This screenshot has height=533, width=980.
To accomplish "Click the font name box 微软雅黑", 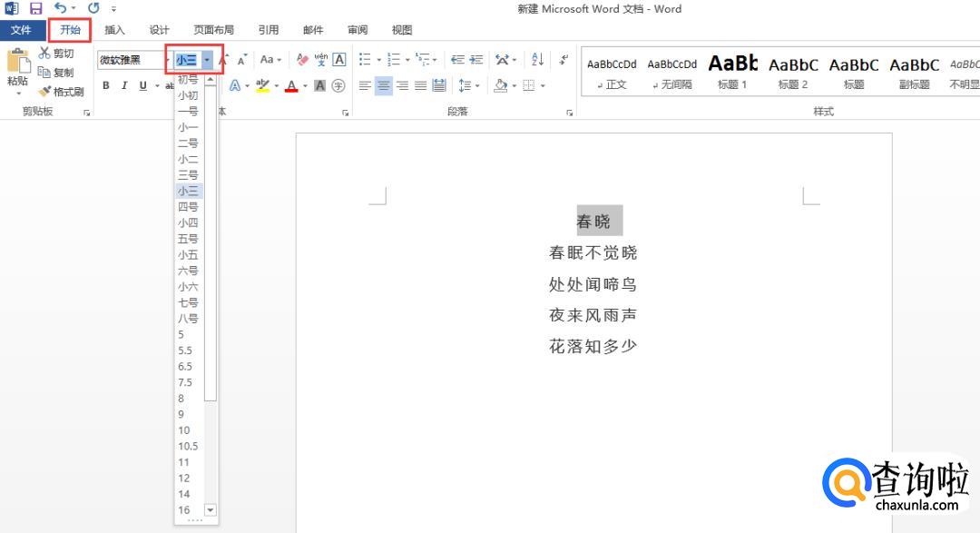I will pos(127,60).
